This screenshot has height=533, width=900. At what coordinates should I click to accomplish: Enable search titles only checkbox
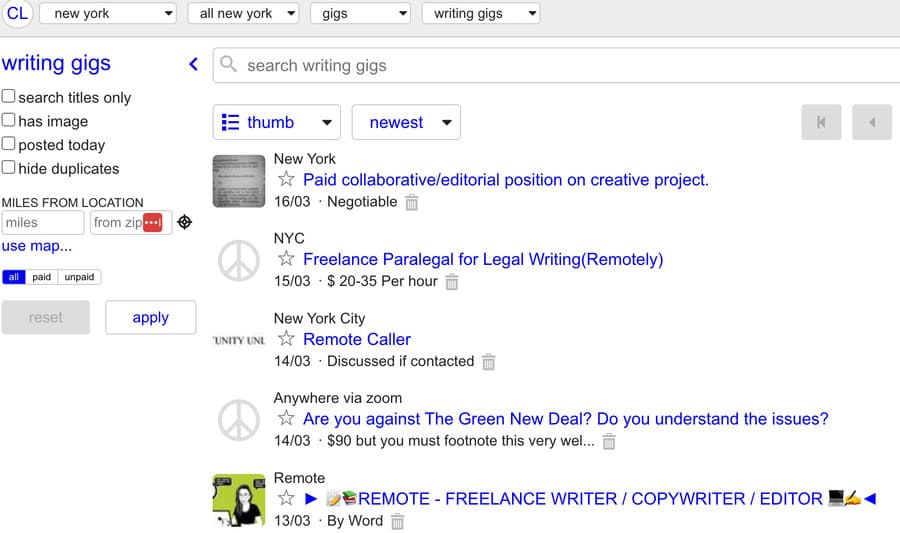pos(9,97)
